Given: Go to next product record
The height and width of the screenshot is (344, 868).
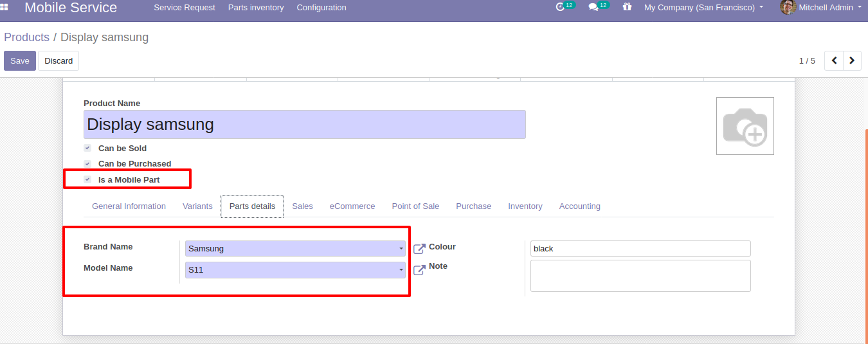Looking at the screenshot, I should 852,60.
